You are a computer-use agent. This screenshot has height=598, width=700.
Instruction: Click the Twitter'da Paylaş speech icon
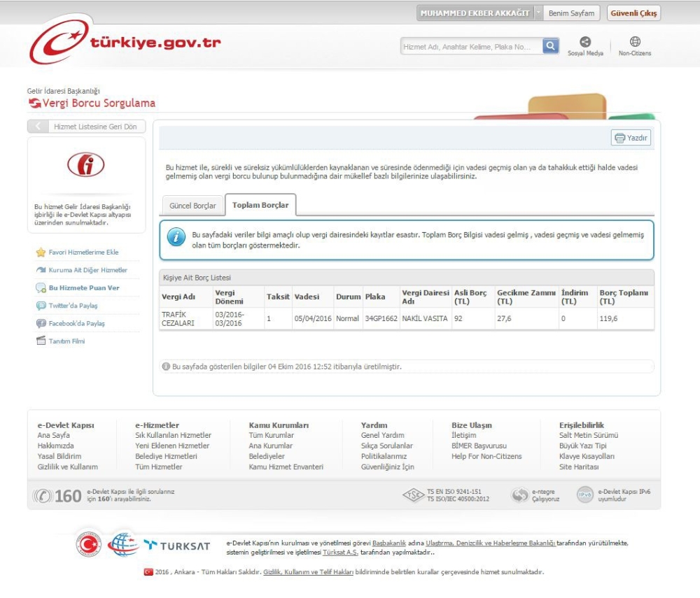point(41,306)
